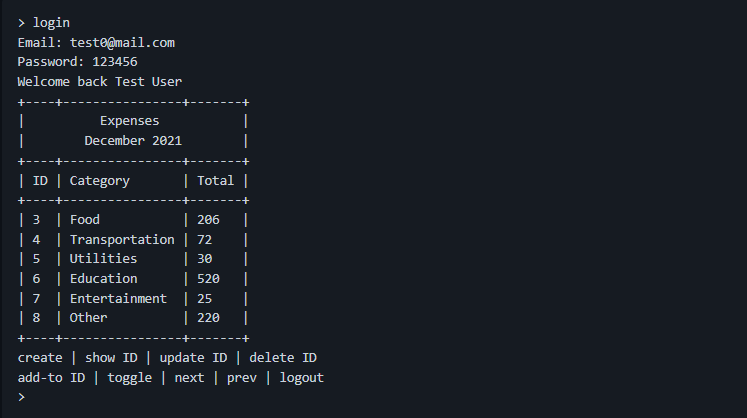Click the 'delete ID' command text
Viewport: 747px width, 418px height.
pos(283,358)
